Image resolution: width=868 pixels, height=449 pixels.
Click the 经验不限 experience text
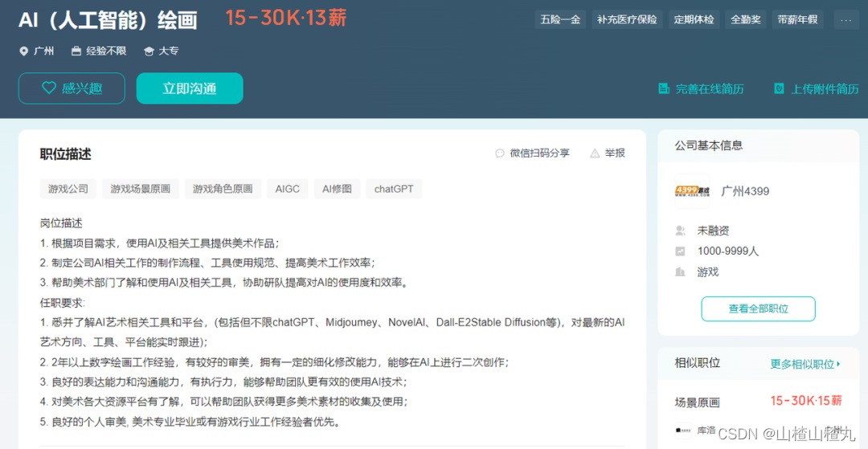coord(106,51)
